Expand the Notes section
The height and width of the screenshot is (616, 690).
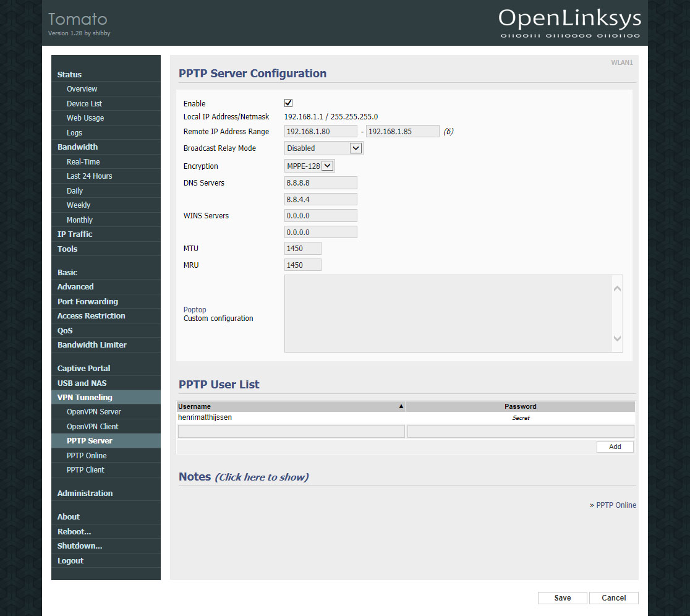coord(261,477)
